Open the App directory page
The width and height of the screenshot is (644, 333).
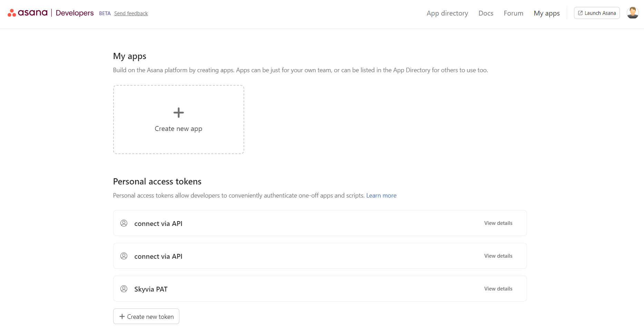447,13
